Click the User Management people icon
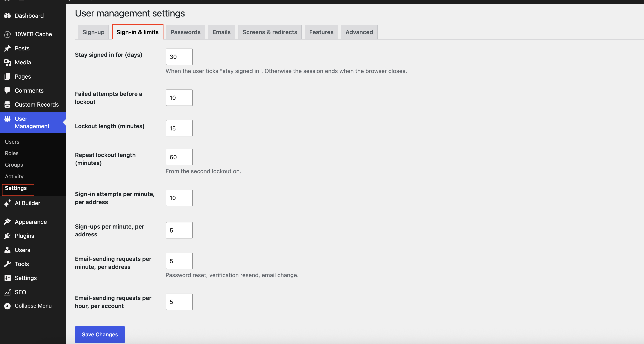Viewport: 644px width, 344px height. pos(7,119)
